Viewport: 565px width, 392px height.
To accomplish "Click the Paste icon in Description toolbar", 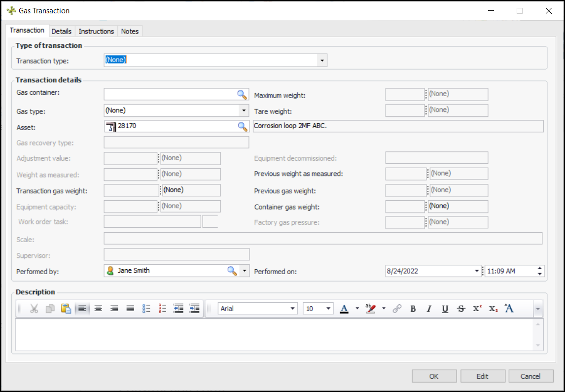I will 66,309.
